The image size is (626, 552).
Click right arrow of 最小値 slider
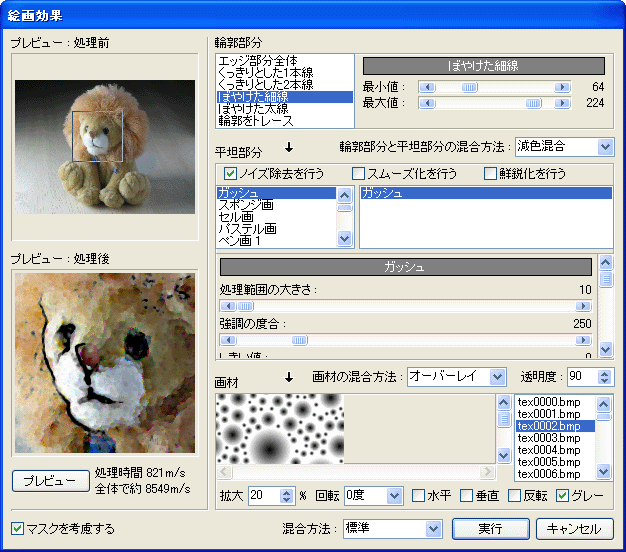(562, 87)
